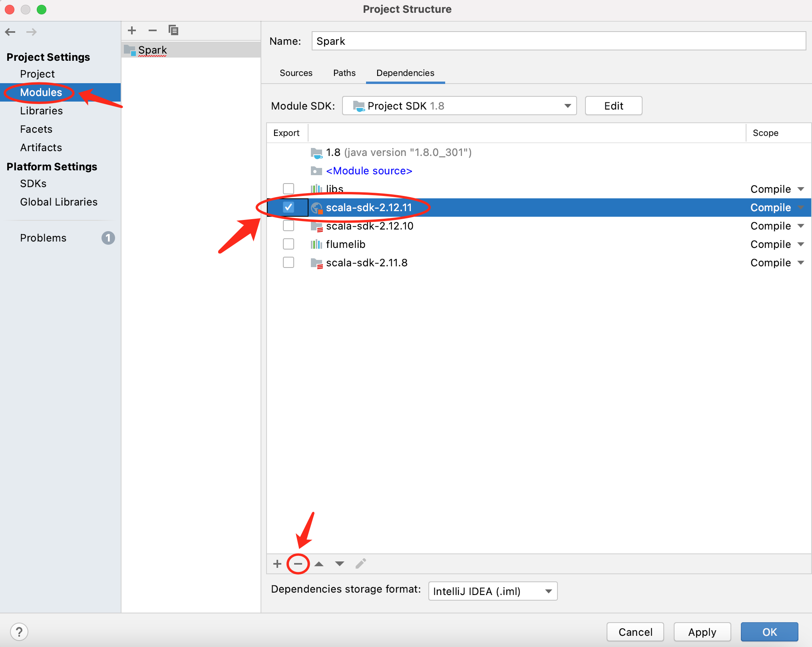Image resolution: width=812 pixels, height=647 pixels.
Task: Open the dependencies storage format dropdown
Action: (493, 591)
